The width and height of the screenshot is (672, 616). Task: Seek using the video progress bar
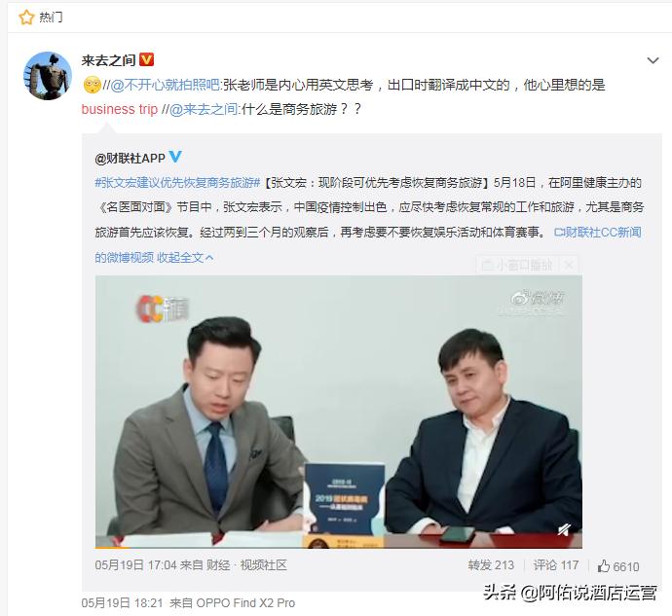pos(339,547)
